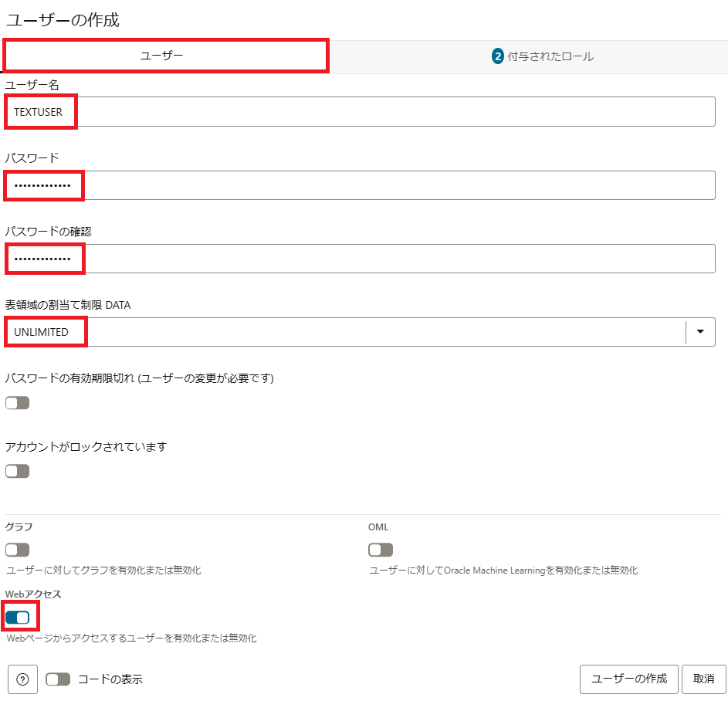Enable the パスワードの有効期限切れ toggle
The image size is (728, 701).
coord(17,403)
